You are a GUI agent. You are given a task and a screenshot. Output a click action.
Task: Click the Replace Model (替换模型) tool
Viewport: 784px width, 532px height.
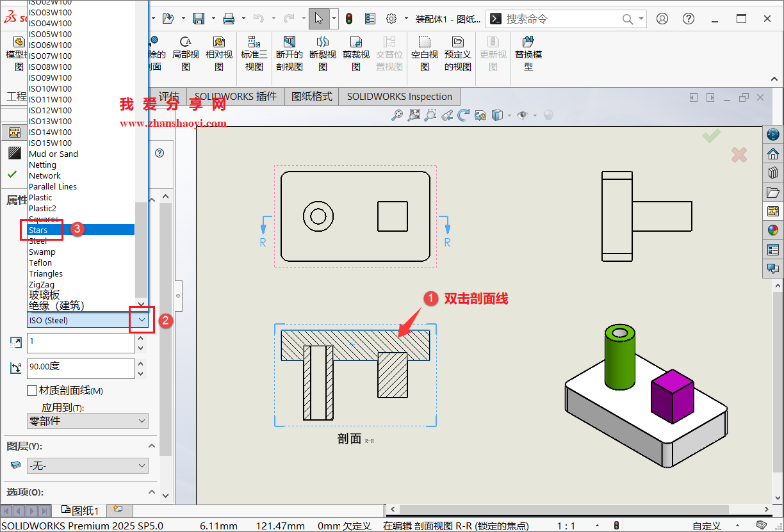pos(528,53)
